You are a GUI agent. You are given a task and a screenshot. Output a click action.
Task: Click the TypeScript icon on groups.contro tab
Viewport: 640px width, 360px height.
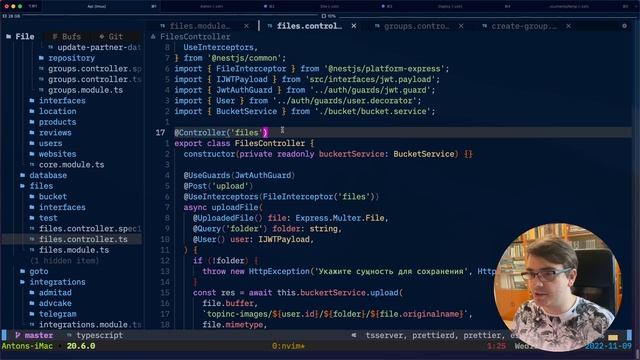click(x=377, y=26)
